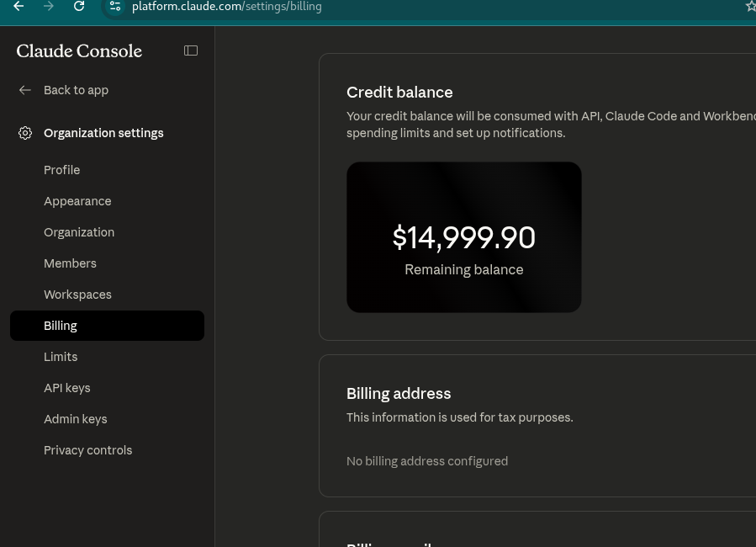756x547 pixels.
Task: Click the left arrow beside Back to app
Action: pos(25,90)
